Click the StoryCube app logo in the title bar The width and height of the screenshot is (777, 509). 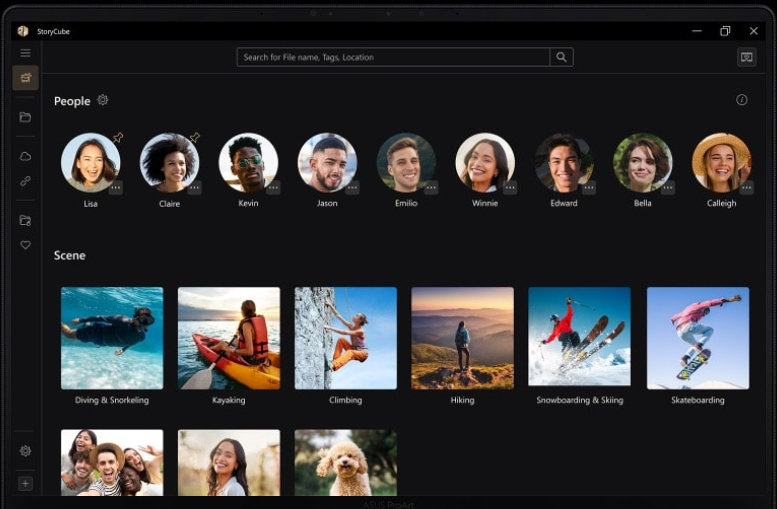coord(23,31)
